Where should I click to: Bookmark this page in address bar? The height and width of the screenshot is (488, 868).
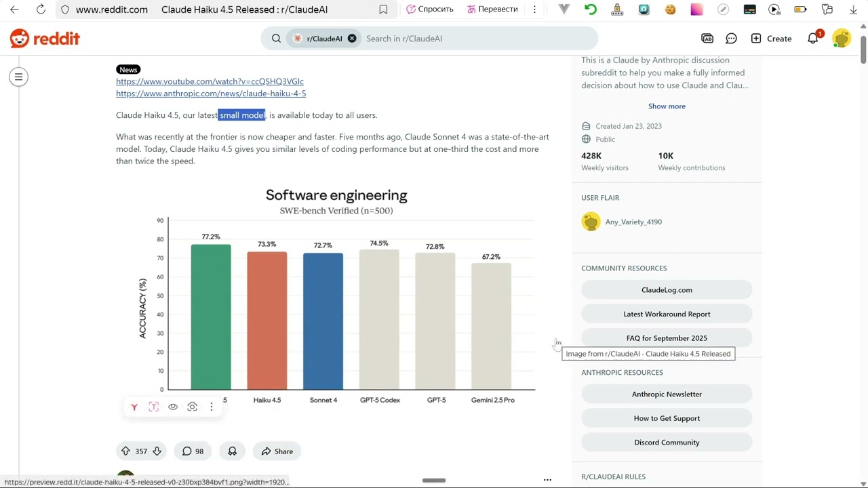pos(383,9)
